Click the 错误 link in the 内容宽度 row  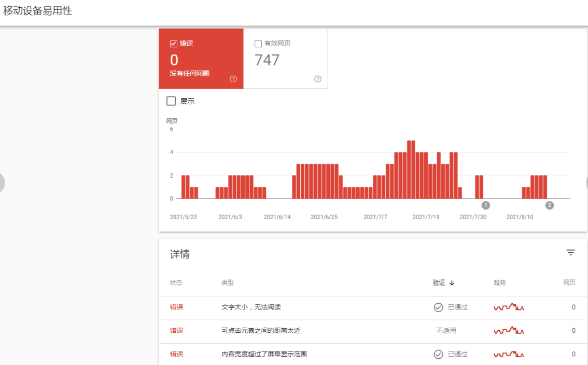tap(176, 354)
